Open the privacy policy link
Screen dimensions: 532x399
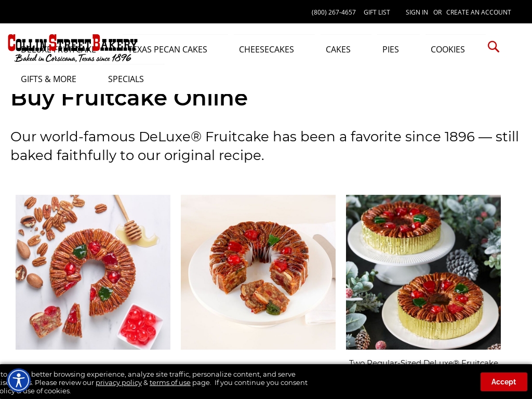(x=118, y=382)
